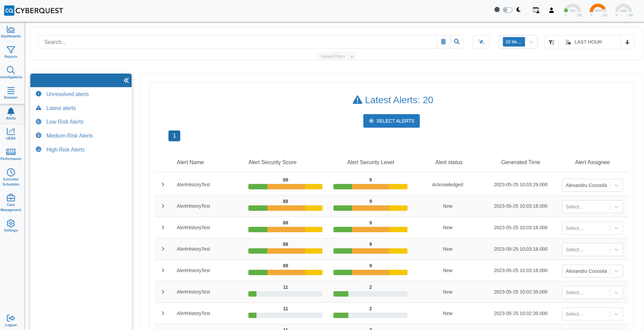Open the LAST HOUR time range selector
644x330 pixels.
click(590, 42)
